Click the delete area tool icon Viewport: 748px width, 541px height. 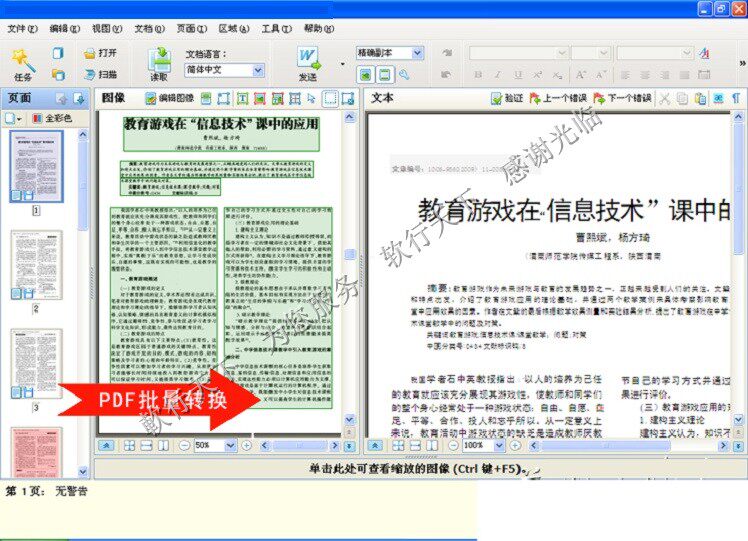pyautogui.click(x=348, y=98)
